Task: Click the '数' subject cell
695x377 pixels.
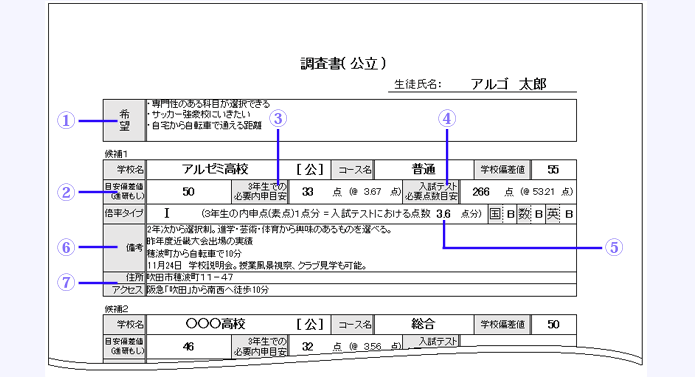Action: click(x=524, y=214)
